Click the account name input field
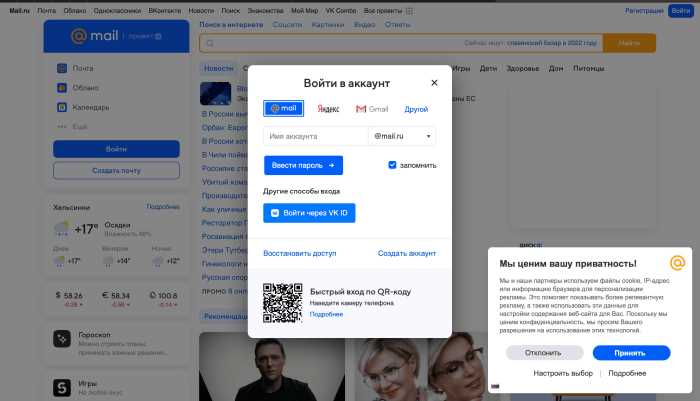Image resolution: width=700 pixels, height=401 pixels. tap(316, 136)
